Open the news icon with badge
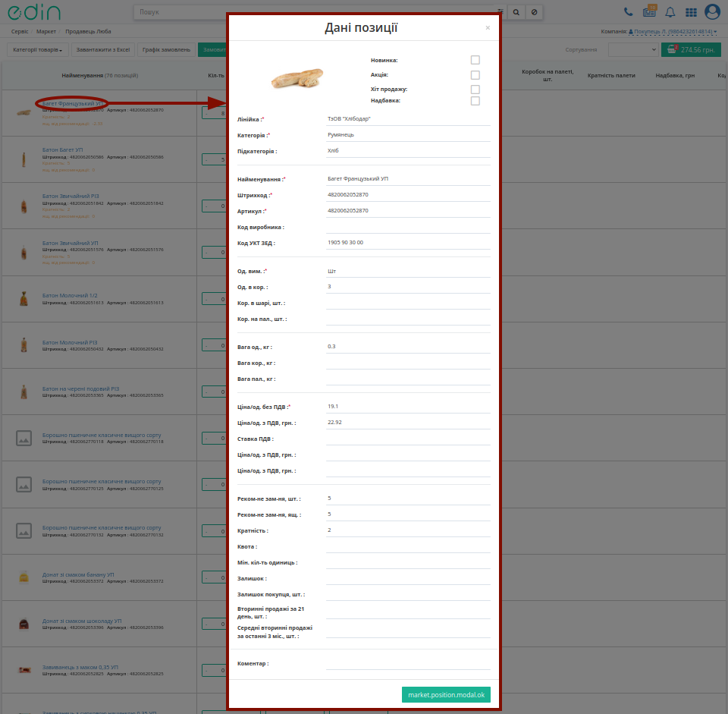Viewport: 728px width, 714px height. point(650,11)
